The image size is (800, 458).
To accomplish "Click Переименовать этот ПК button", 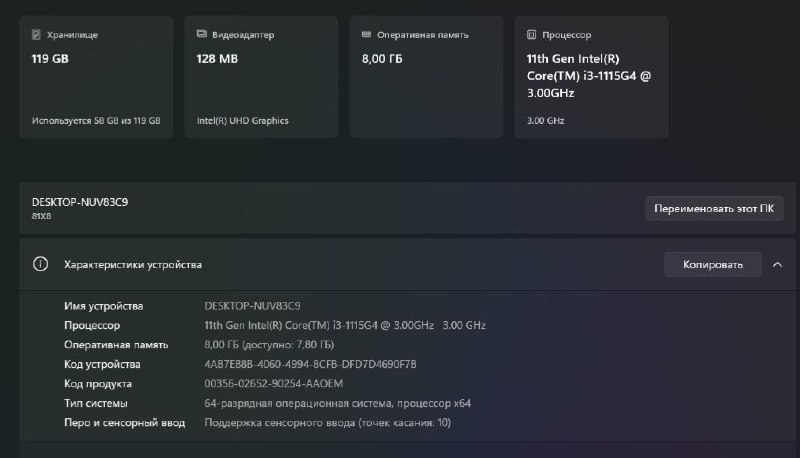I will pos(714,209).
